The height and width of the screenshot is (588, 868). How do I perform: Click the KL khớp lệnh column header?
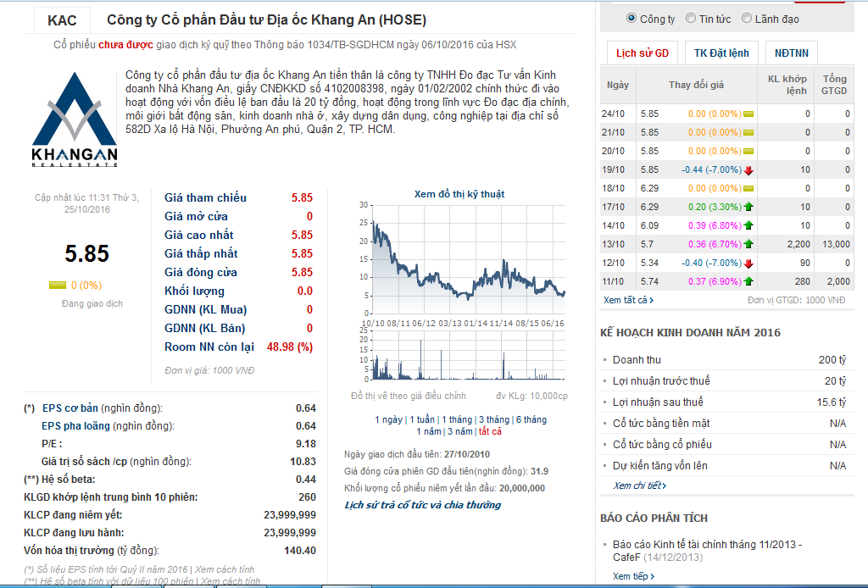(787, 85)
